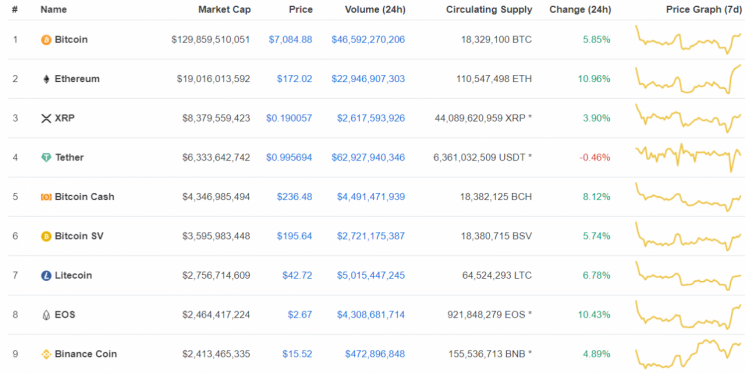This screenshot has width=745, height=374.
Task: Click XRP volume $2,617,593,926
Action: (371, 118)
